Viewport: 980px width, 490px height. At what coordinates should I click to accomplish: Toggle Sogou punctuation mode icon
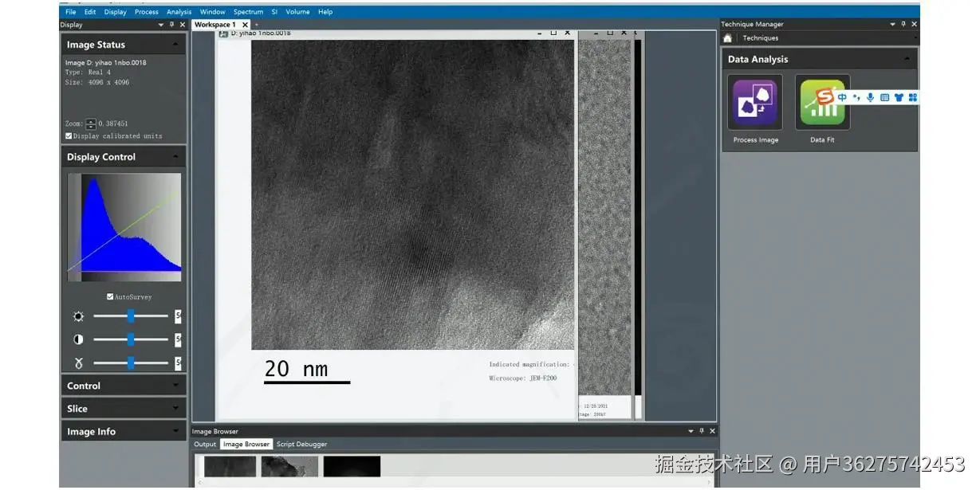[x=856, y=97]
